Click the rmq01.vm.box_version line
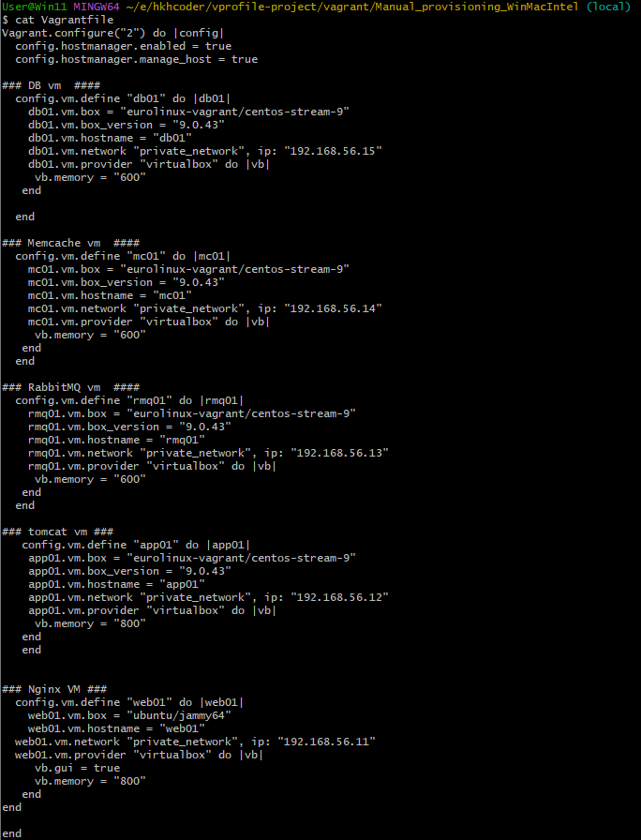Image resolution: width=641 pixels, height=840 pixels. coord(127,426)
